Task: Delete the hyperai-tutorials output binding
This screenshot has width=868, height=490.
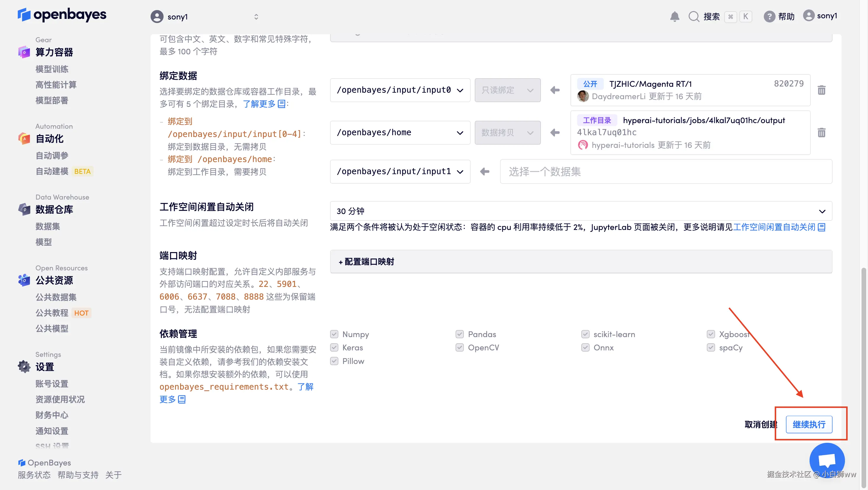Action: [821, 133]
